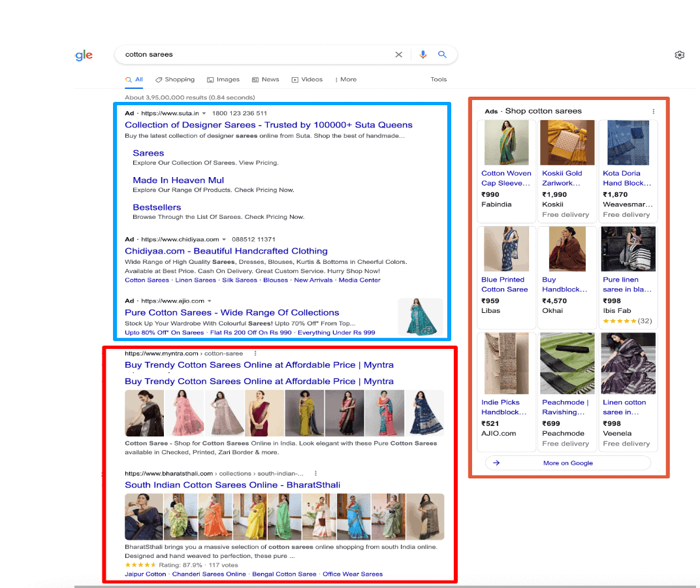Viewport: 700px width, 588px height.
Task: Clear the search box with the X icon
Action: coord(399,54)
